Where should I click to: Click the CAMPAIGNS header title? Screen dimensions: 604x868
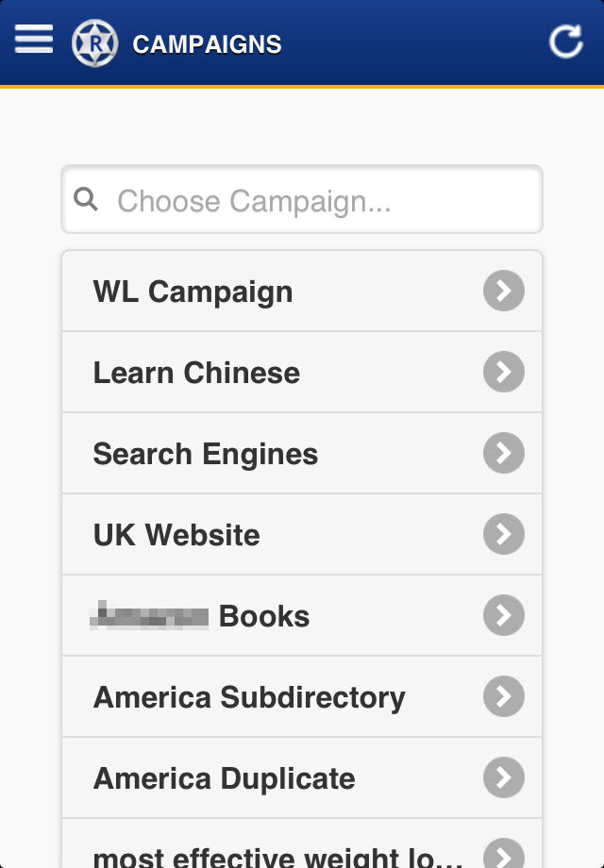207,44
